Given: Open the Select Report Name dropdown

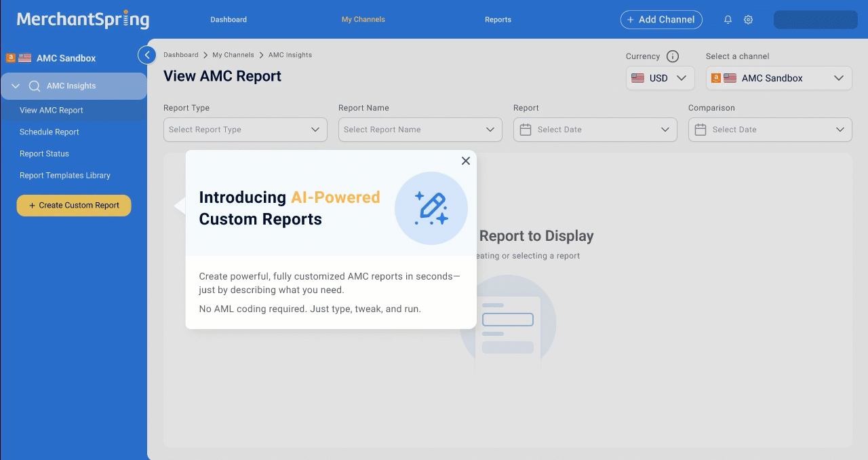Looking at the screenshot, I should click(420, 130).
